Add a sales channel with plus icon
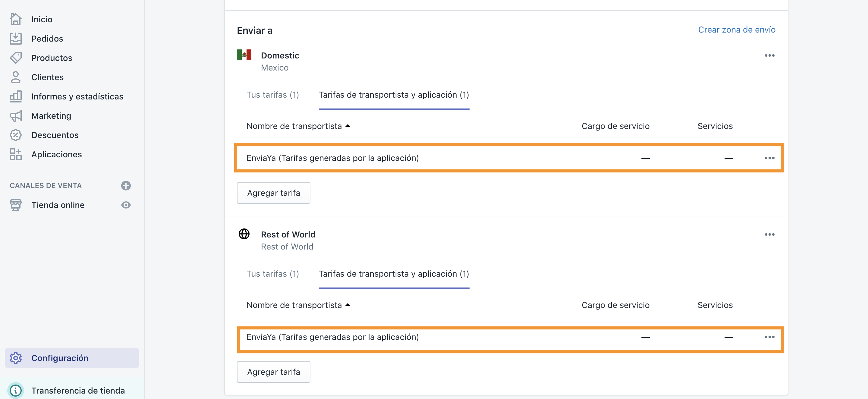 click(126, 185)
